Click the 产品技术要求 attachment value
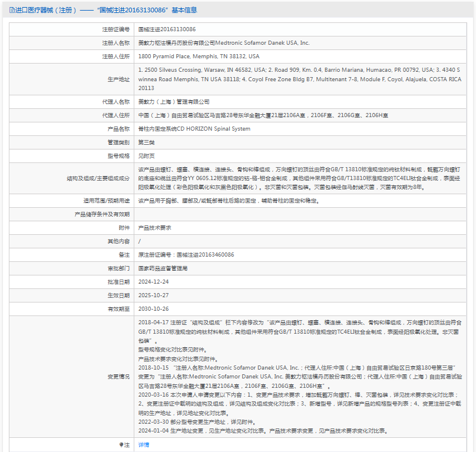The image size is (476, 452). click(155, 228)
